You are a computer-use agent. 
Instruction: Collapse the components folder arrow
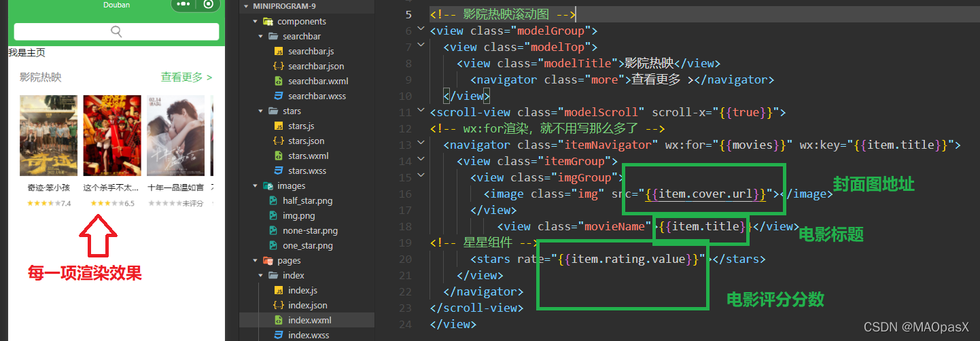[x=256, y=21]
